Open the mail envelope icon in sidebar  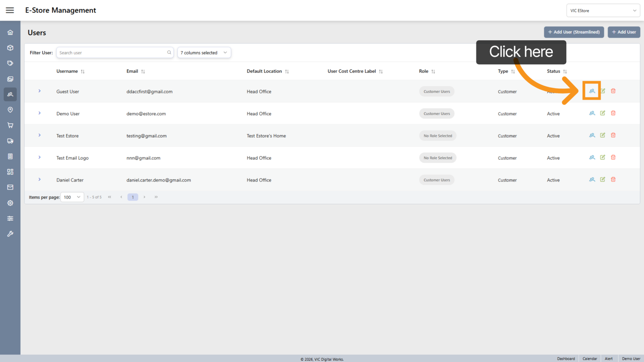pos(10,187)
